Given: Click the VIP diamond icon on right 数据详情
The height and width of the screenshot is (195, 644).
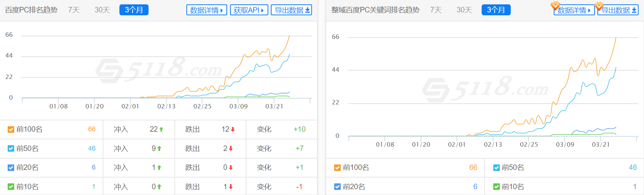Looking at the screenshot, I should [555, 5].
